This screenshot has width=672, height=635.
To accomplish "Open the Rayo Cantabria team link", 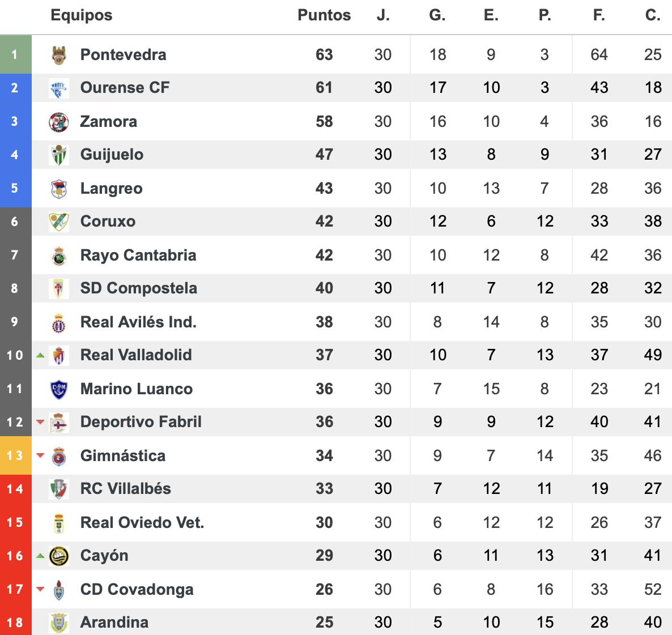I will click(x=138, y=255).
